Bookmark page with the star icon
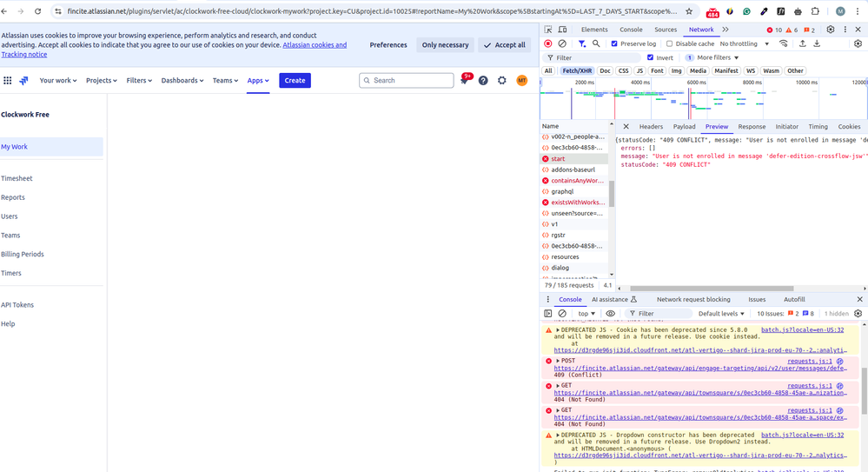Image resolution: width=868 pixels, height=472 pixels. pos(689,11)
